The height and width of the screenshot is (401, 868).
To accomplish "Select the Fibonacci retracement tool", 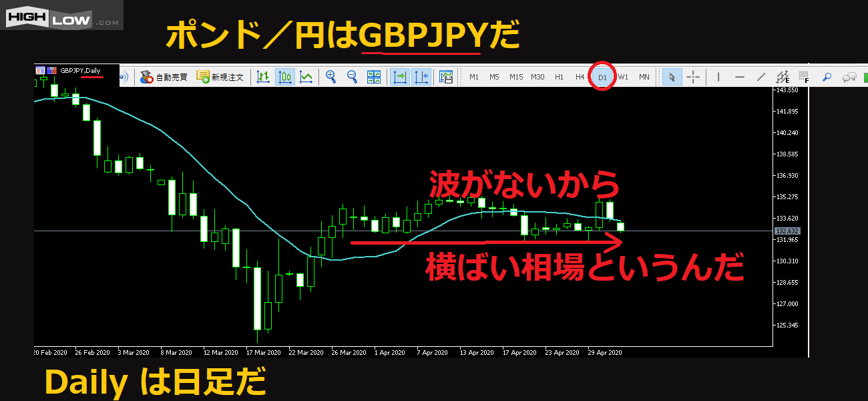I will tap(804, 77).
